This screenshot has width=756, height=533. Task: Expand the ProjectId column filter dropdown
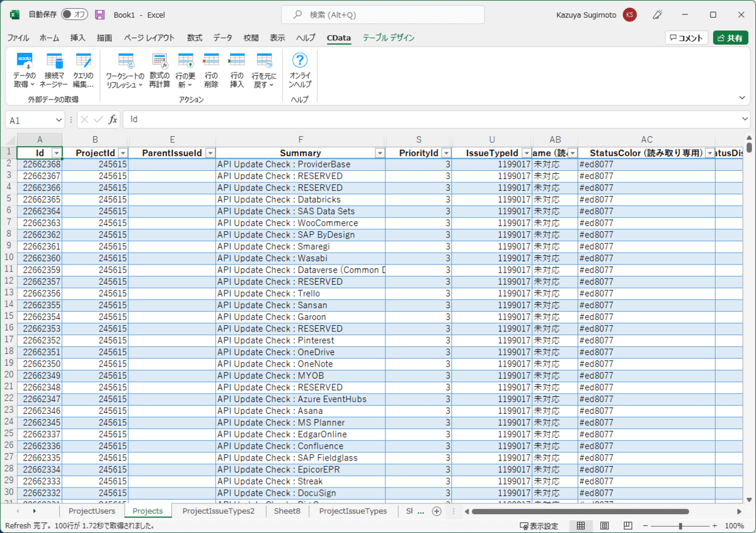coord(122,153)
